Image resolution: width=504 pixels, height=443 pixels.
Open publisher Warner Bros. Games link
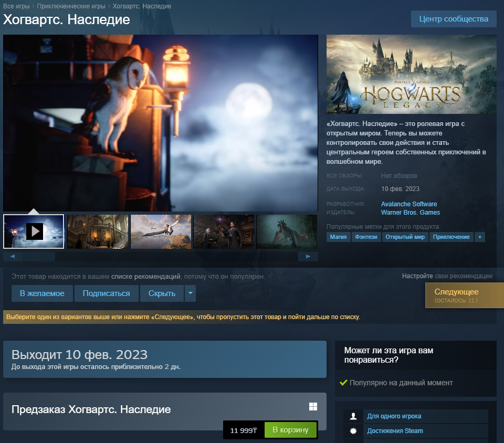pyautogui.click(x=411, y=213)
